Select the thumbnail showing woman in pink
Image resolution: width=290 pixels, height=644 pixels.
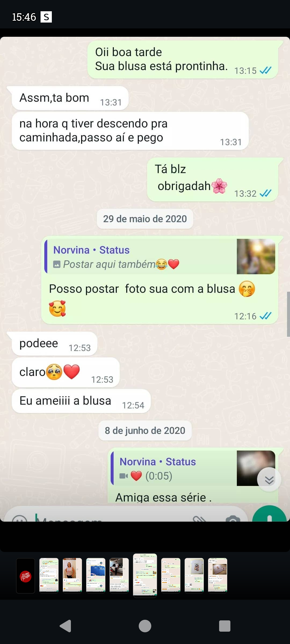[x=72, y=575]
